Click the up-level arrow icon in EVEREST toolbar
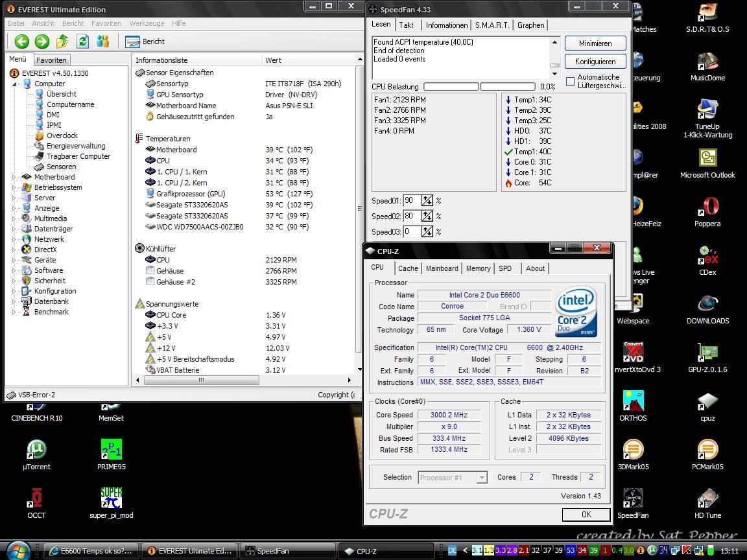The image size is (747, 560). 62,41
